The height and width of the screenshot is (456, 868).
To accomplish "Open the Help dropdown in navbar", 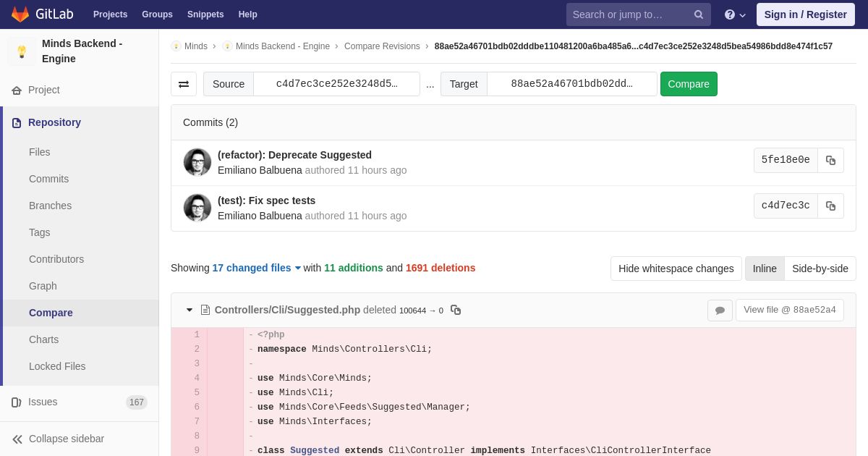I will (x=735, y=14).
